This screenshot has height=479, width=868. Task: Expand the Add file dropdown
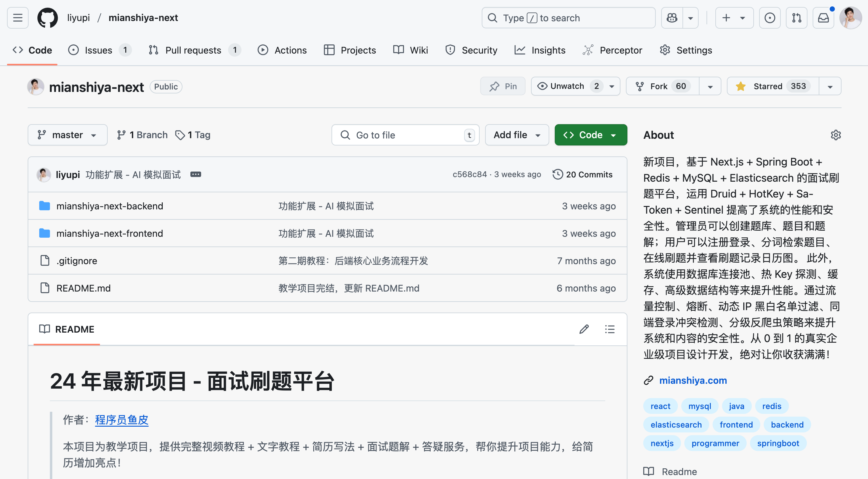pyautogui.click(x=517, y=135)
